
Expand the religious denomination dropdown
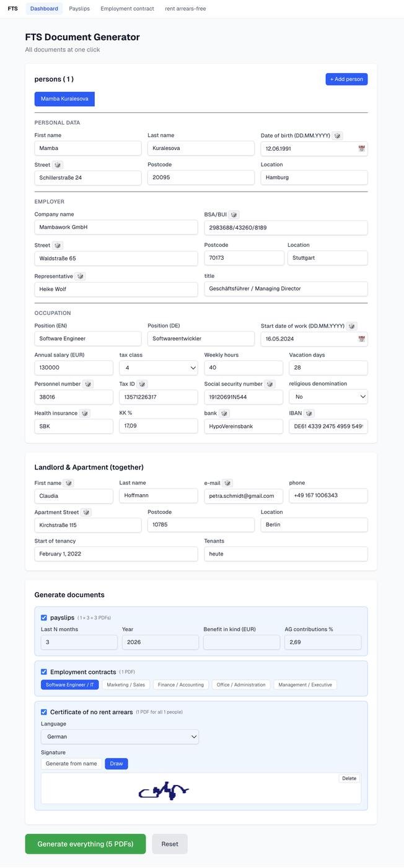pyautogui.click(x=328, y=395)
